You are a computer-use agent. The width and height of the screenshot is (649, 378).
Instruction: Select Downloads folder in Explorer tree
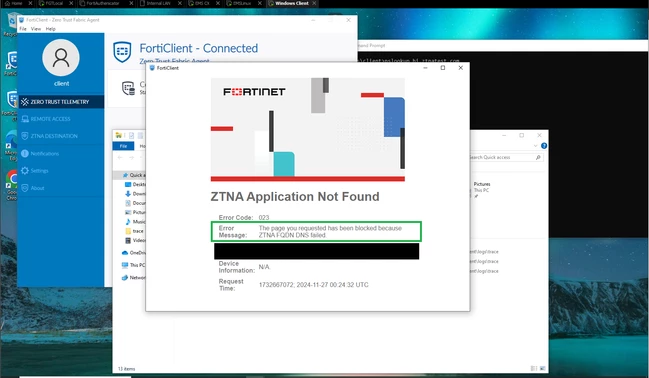pos(135,194)
